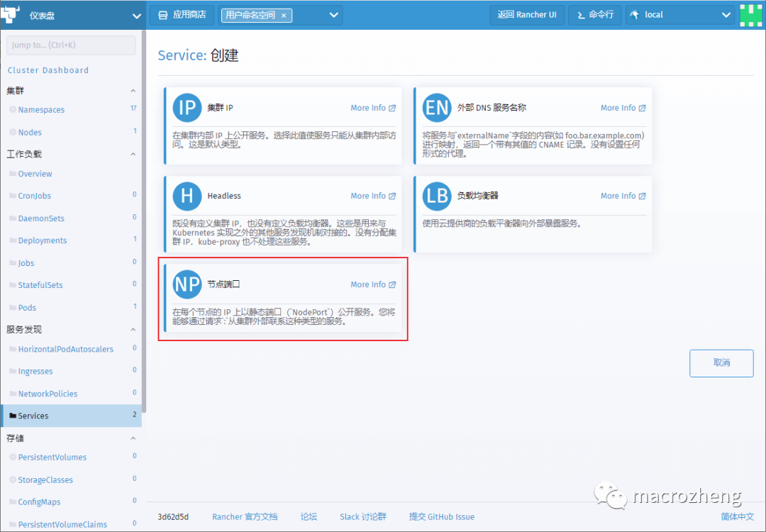Open the local cluster dropdown
The image size is (766, 532).
pos(680,15)
